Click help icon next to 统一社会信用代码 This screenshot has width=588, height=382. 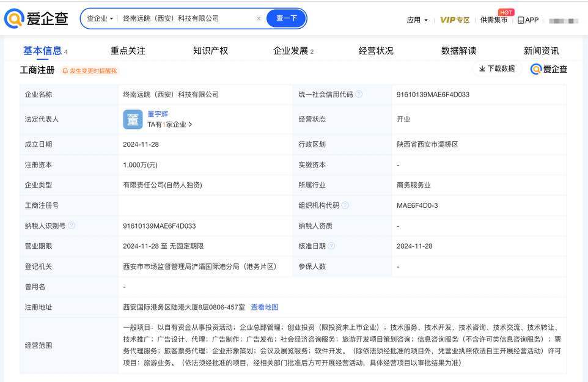(x=359, y=94)
